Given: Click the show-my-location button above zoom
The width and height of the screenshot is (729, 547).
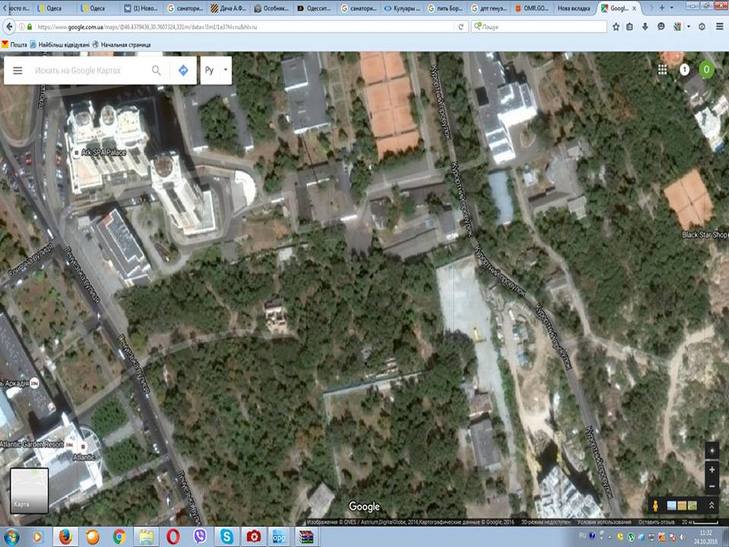Looking at the screenshot, I should click(712, 450).
